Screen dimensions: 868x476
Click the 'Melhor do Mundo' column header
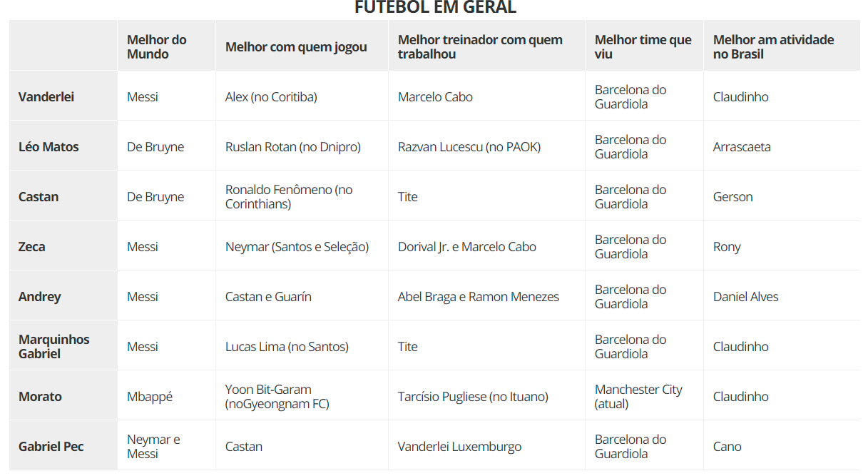coord(157,47)
